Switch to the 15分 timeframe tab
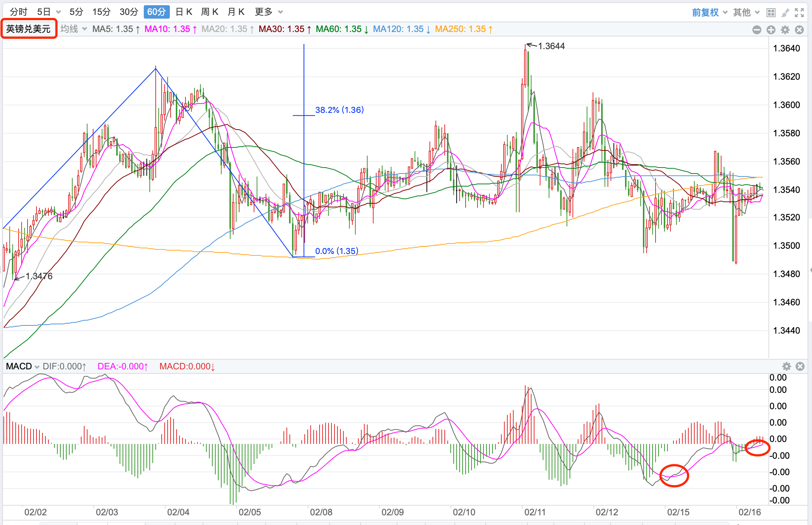 tap(101, 12)
